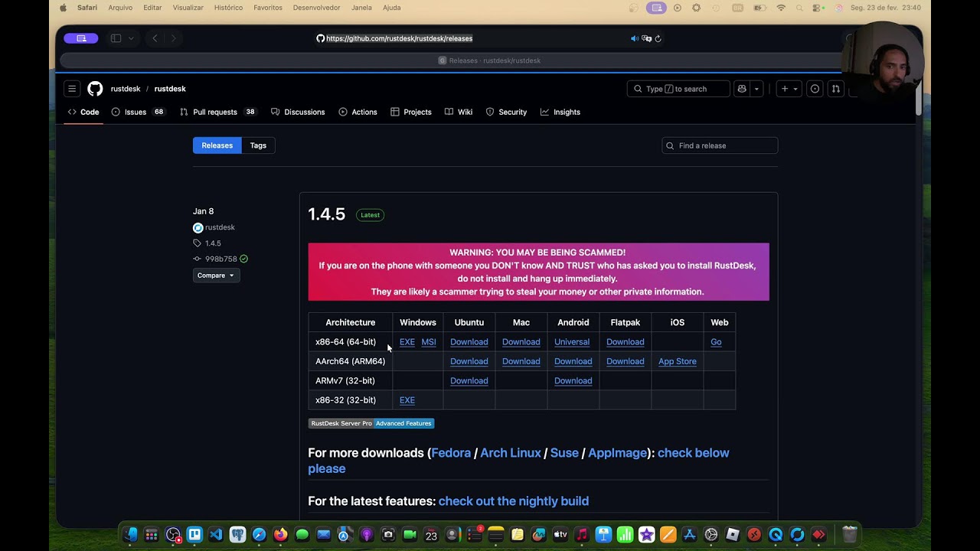Viewport: 980px width, 551px height.
Task: Open the Security tab
Action: [506, 112]
